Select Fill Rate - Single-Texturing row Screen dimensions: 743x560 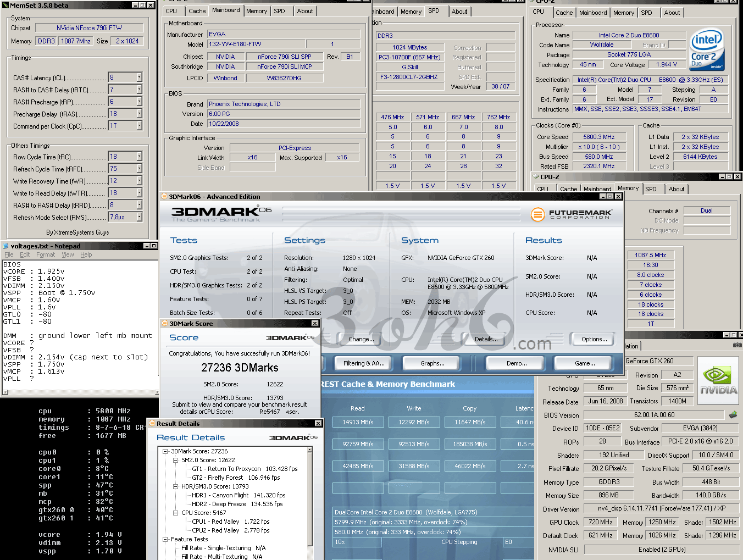[223, 548]
